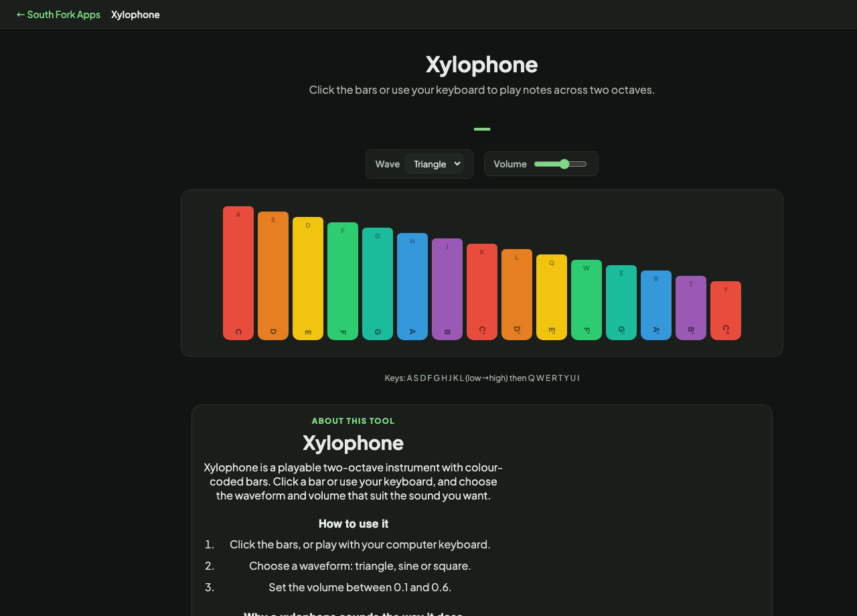Hit the low green F bar (key F)
857x616 pixels.
tap(343, 281)
